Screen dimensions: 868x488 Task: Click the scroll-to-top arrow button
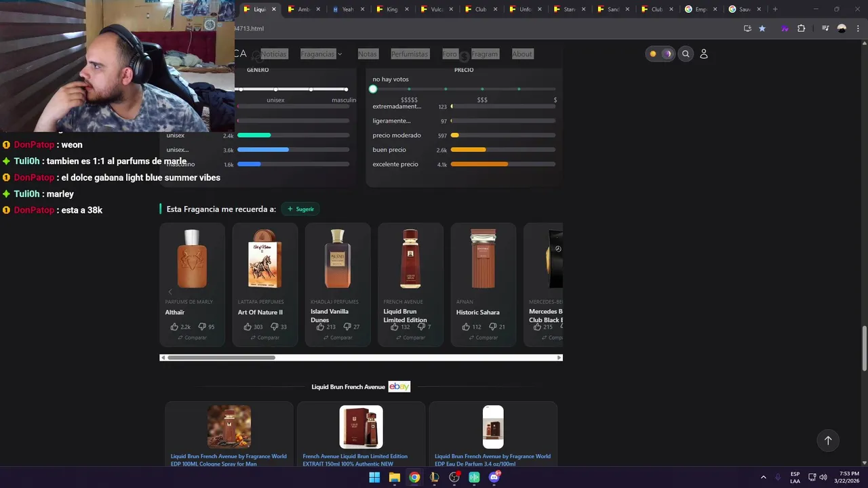828,441
